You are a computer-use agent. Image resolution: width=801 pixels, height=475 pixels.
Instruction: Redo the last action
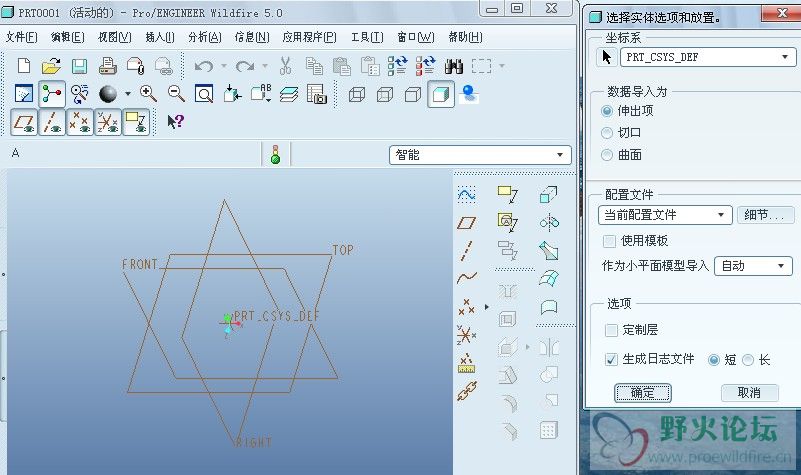click(x=245, y=66)
